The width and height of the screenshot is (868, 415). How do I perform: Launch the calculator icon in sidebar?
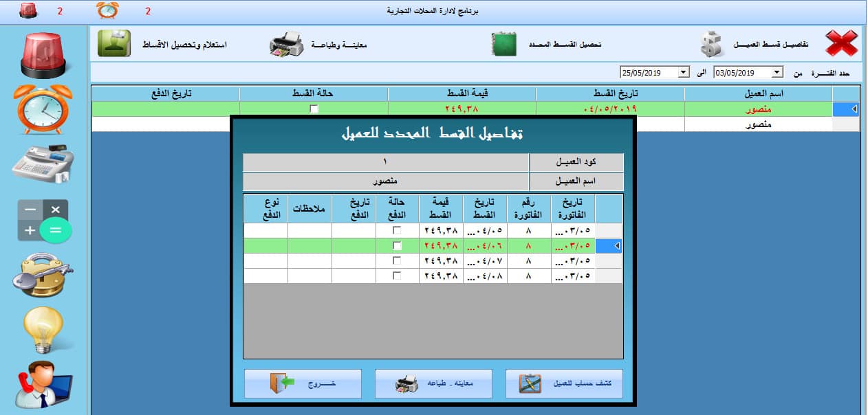tap(43, 221)
